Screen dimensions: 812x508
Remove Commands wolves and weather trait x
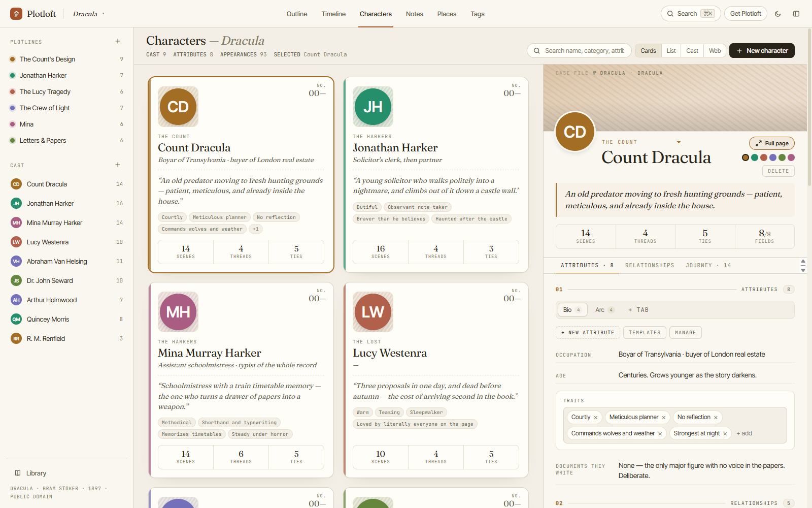[660, 434]
